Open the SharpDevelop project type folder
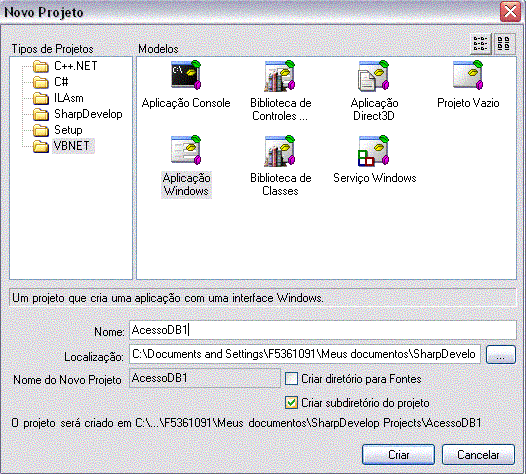The width and height of the screenshot is (526, 474). [78, 114]
